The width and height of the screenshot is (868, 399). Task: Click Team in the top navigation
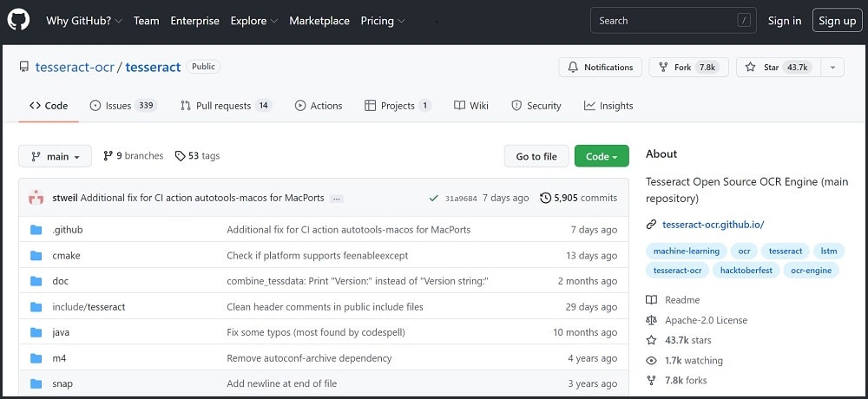point(146,21)
